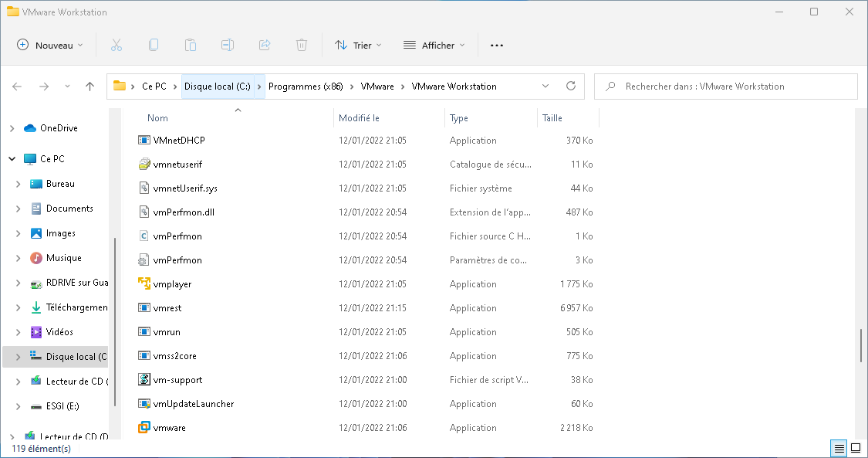Sort by Nom column header
This screenshot has width=868, height=458.
coord(157,118)
